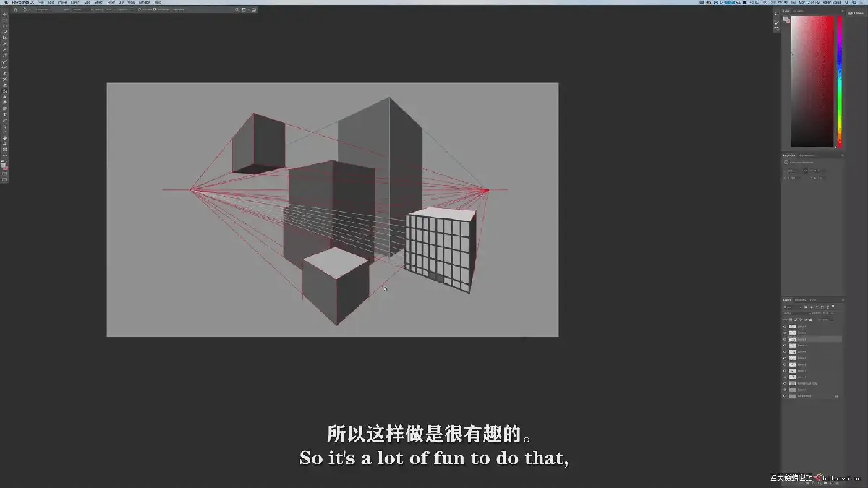Select the Type tool

pos(4,114)
